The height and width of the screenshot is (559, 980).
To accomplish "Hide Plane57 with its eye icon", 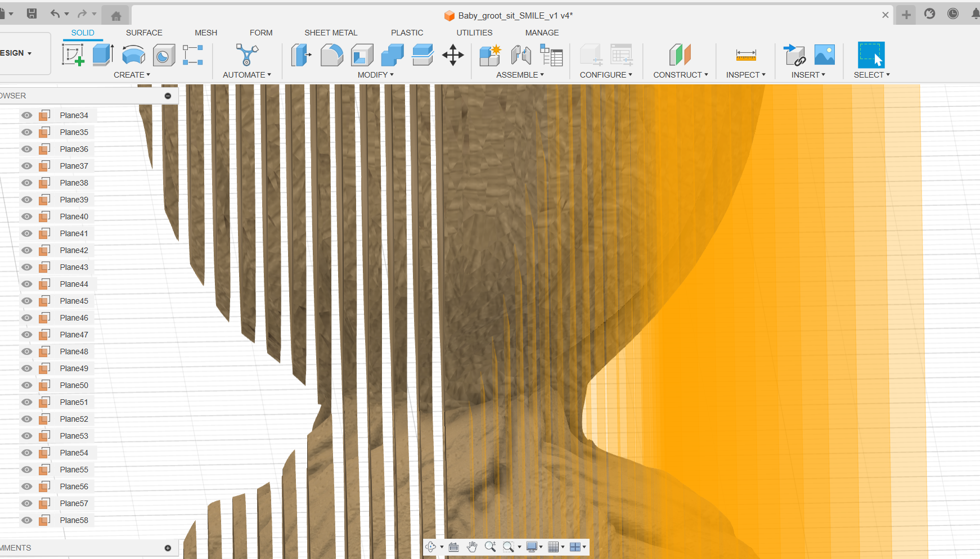I will [26, 503].
